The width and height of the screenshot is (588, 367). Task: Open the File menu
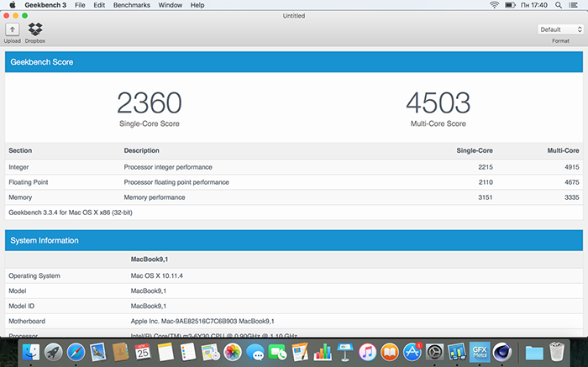click(80, 5)
